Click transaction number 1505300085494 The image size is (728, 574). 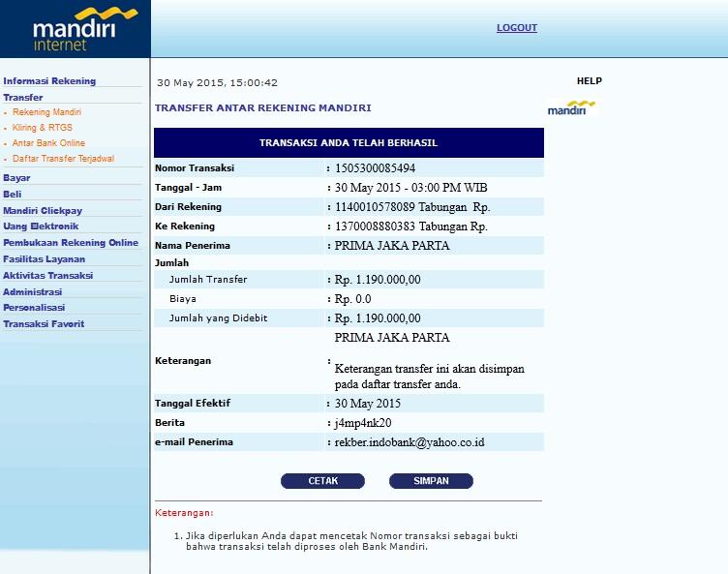pos(376,168)
